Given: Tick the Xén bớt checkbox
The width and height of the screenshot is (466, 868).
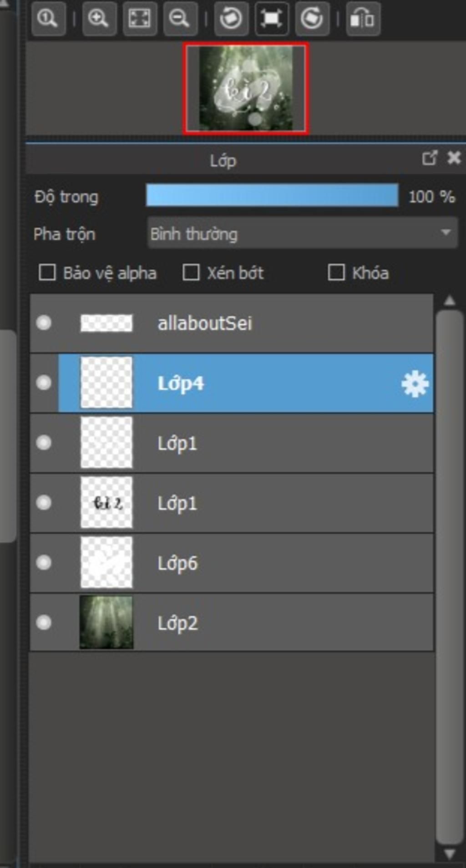Looking at the screenshot, I should click(x=191, y=273).
